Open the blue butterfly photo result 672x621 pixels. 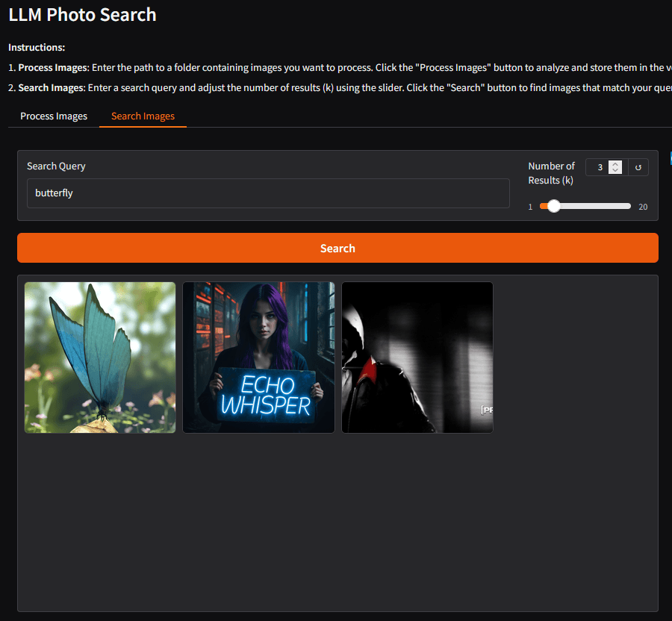point(100,357)
